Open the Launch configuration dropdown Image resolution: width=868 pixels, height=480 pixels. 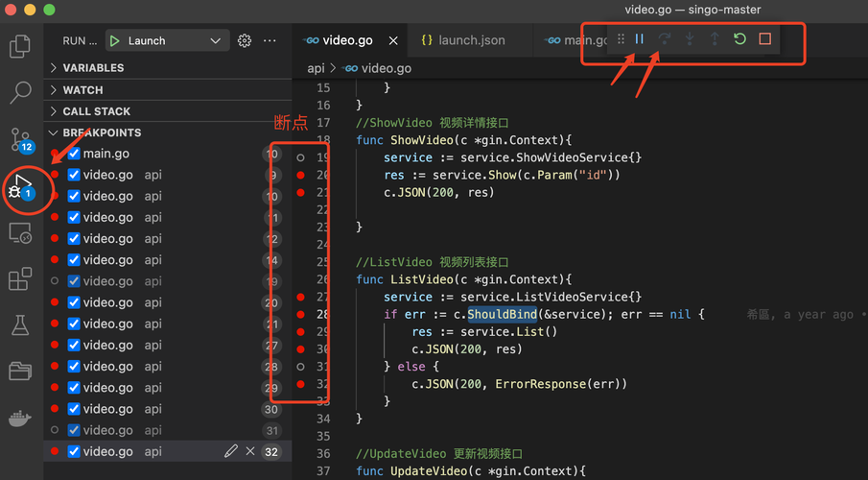[x=167, y=41]
